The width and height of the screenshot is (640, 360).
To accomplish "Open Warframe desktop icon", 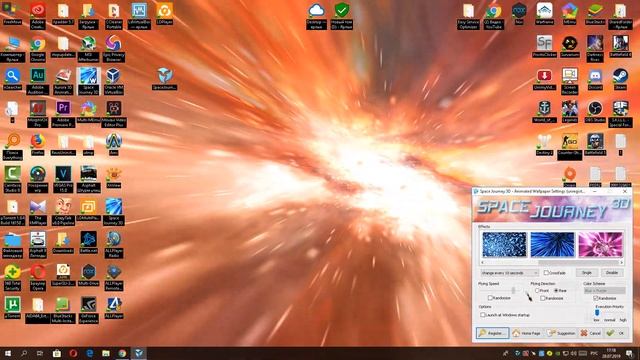I will [544, 13].
